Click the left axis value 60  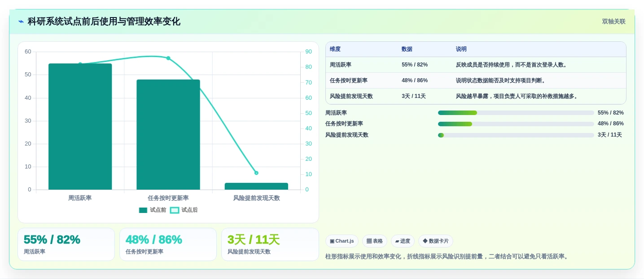(28, 52)
